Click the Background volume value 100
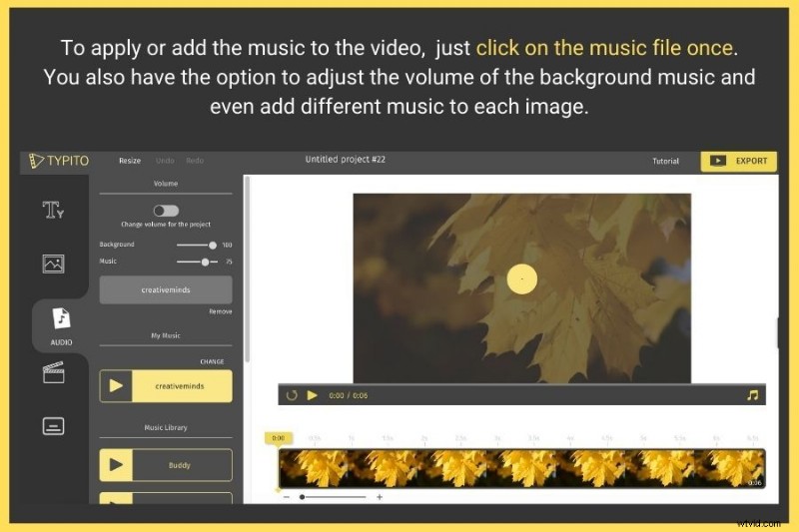 coord(227,246)
